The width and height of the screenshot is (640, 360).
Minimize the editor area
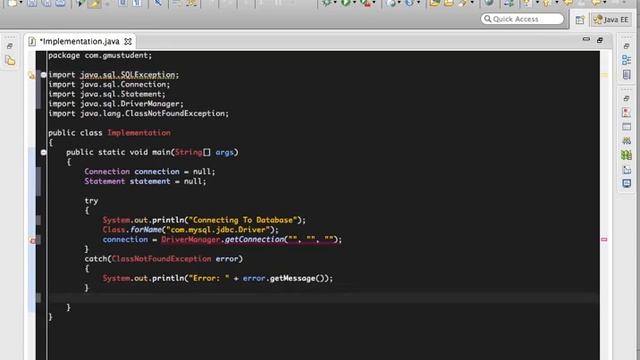point(586,40)
